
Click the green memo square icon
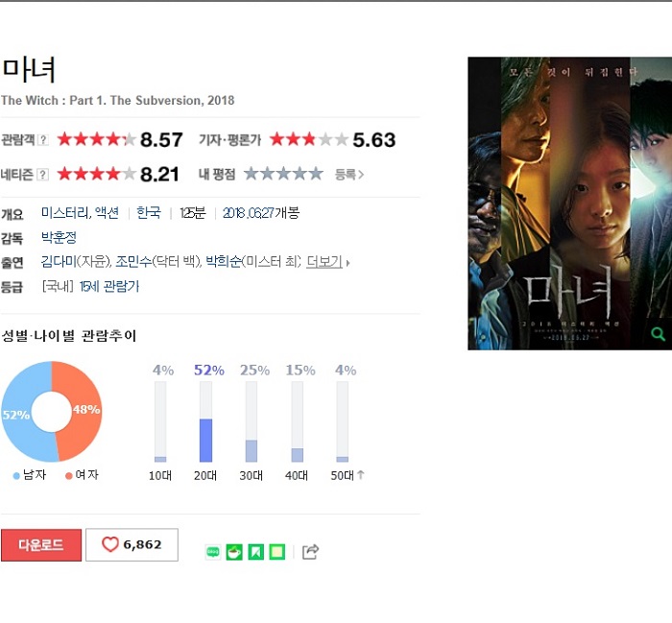[x=276, y=552]
